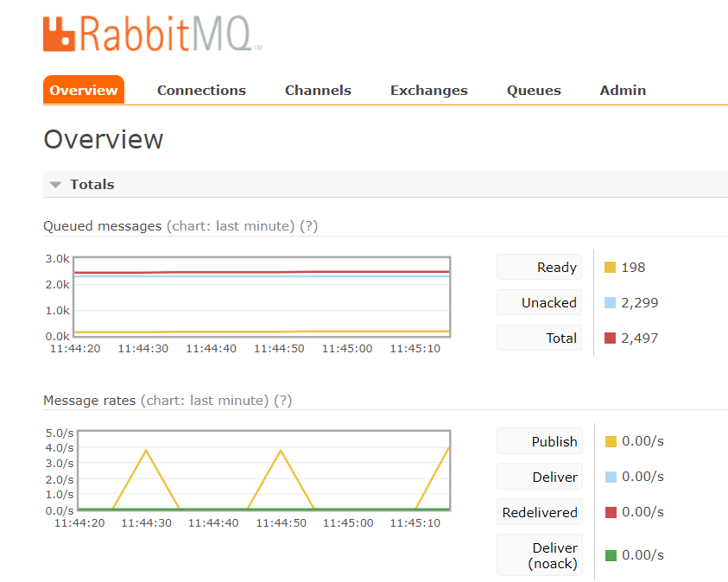The width and height of the screenshot is (728, 582).
Task: Click the 5.0/s axis label
Action: [x=60, y=433]
